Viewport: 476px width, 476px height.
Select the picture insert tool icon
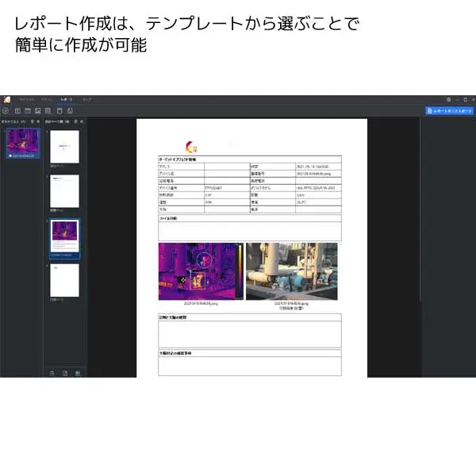click(x=38, y=110)
